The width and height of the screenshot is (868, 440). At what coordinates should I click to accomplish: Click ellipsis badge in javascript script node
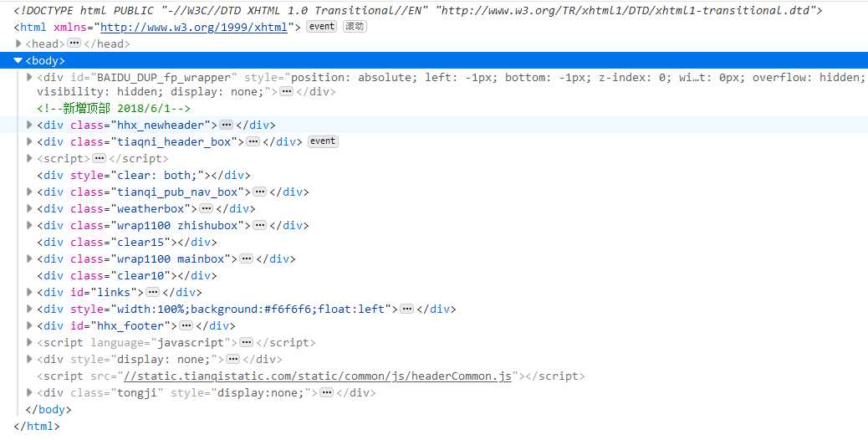(247, 342)
